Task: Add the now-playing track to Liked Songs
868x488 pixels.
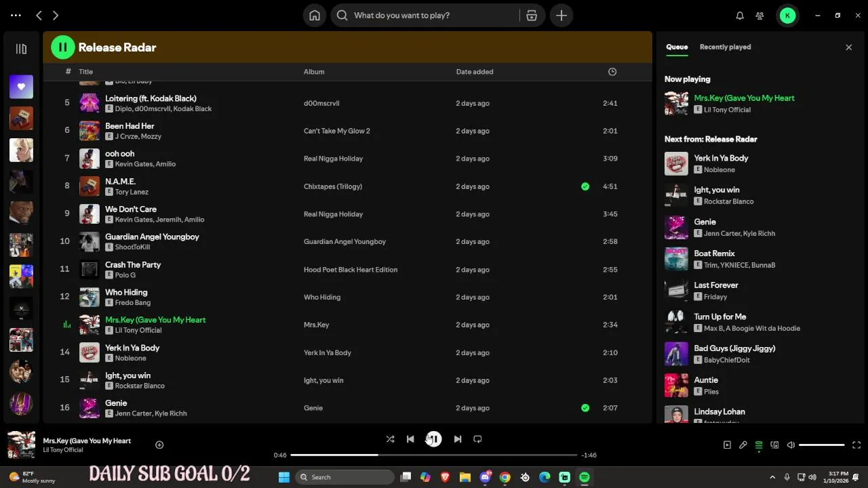Action: [159, 445]
